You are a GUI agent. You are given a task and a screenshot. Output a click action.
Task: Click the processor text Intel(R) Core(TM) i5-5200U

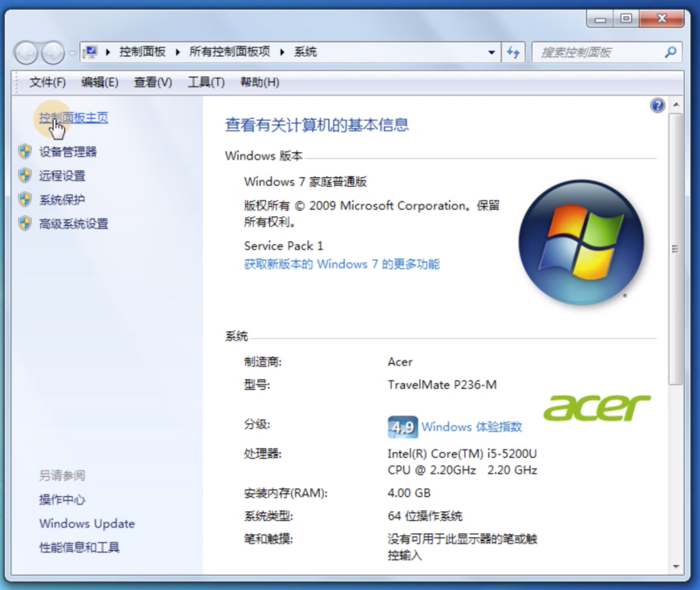click(462, 454)
